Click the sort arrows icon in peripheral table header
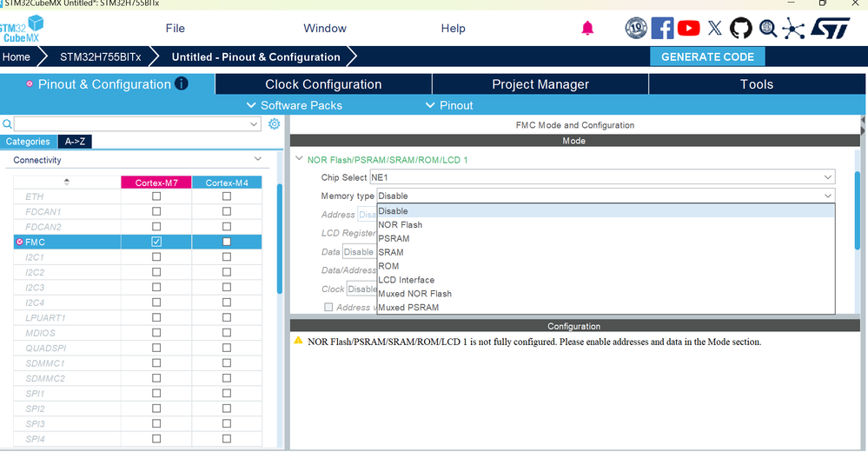The height and width of the screenshot is (452, 868). click(66, 182)
